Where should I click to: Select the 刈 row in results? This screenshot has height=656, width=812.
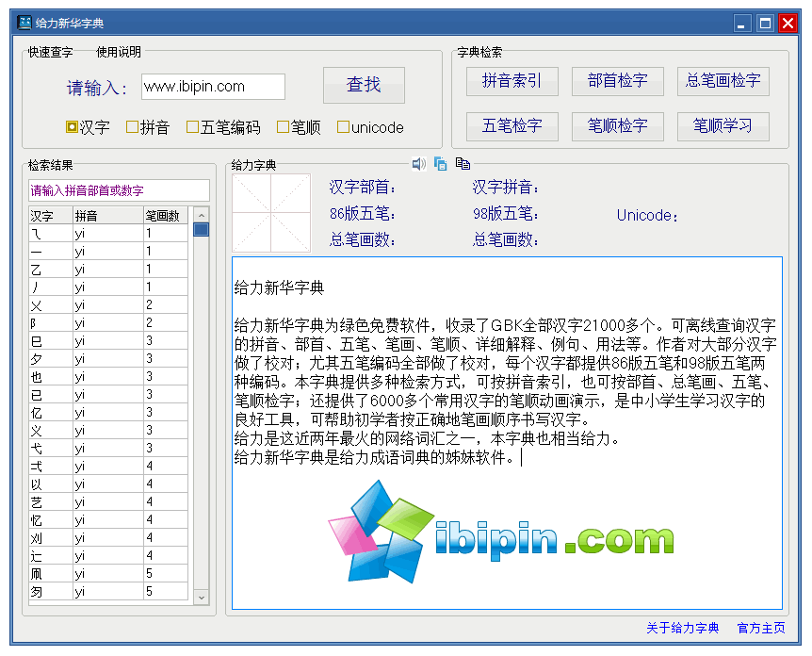[x=108, y=538]
